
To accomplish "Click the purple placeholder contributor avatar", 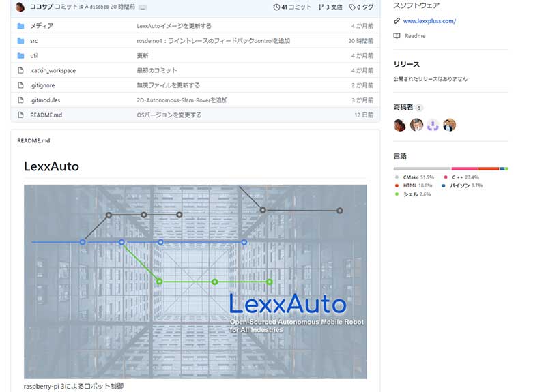I will 433,125.
